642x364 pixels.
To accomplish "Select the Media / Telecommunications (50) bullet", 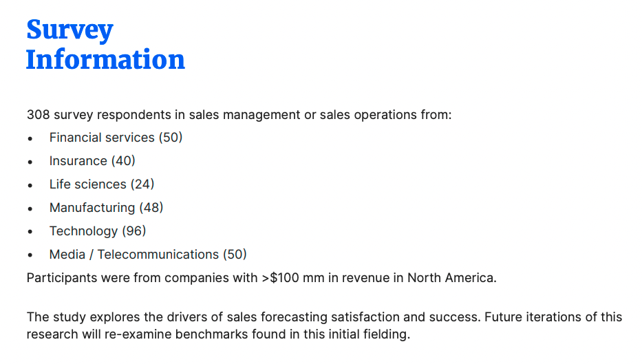I will 148,255.
